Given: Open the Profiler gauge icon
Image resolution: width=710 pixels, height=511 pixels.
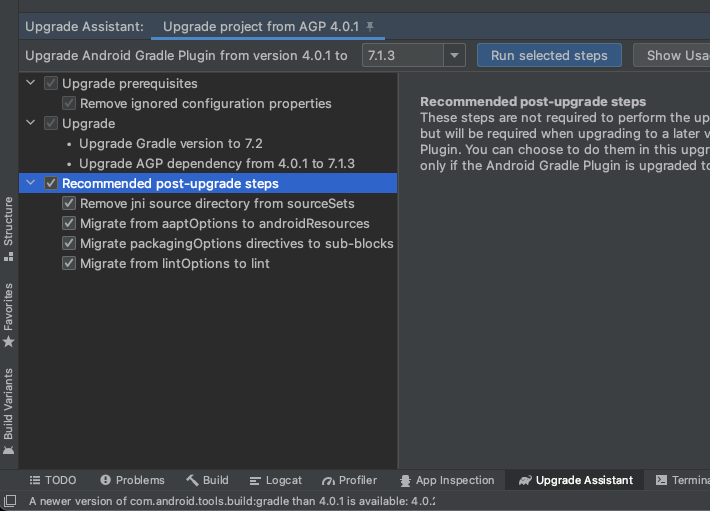Looking at the screenshot, I should (328, 481).
